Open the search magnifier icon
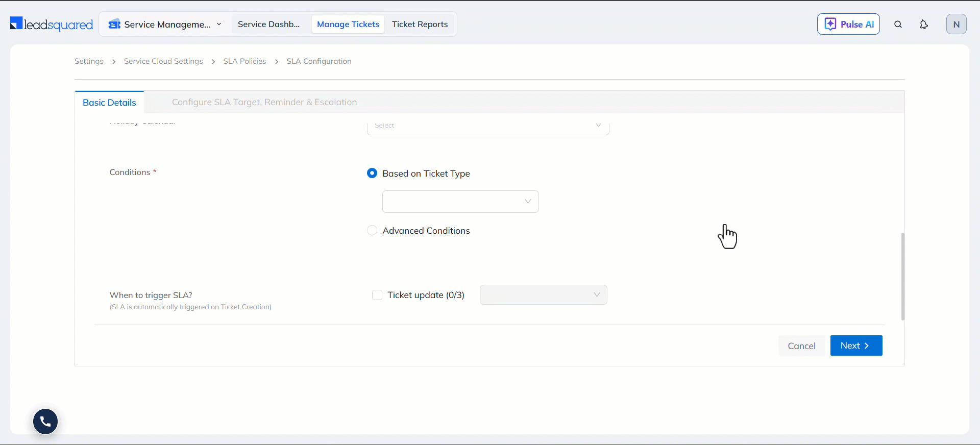This screenshot has width=980, height=445. point(898,24)
